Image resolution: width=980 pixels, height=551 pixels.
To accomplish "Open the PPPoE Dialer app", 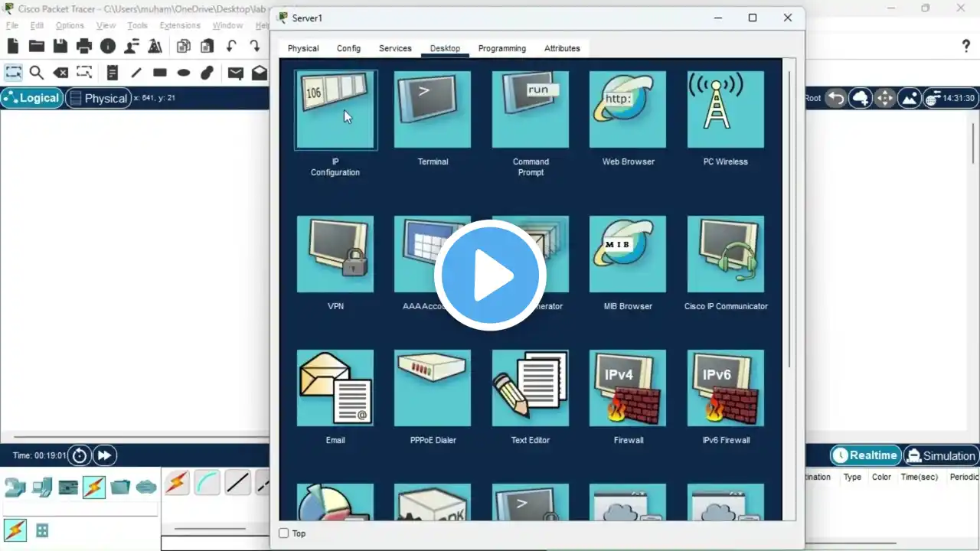I will click(x=433, y=388).
